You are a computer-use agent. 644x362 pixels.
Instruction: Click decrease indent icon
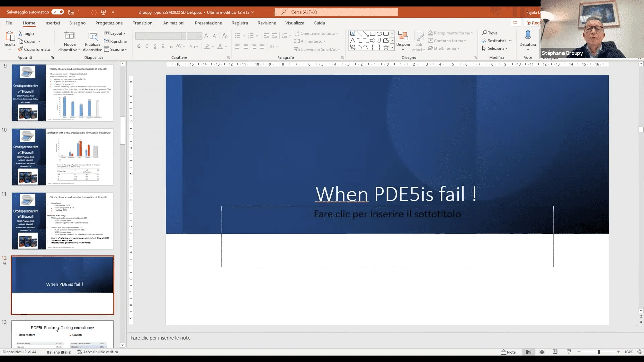266,36
